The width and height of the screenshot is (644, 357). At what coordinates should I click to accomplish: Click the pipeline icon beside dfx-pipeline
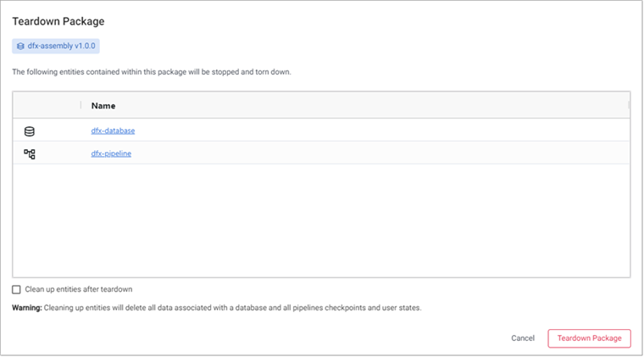(30, 153)
